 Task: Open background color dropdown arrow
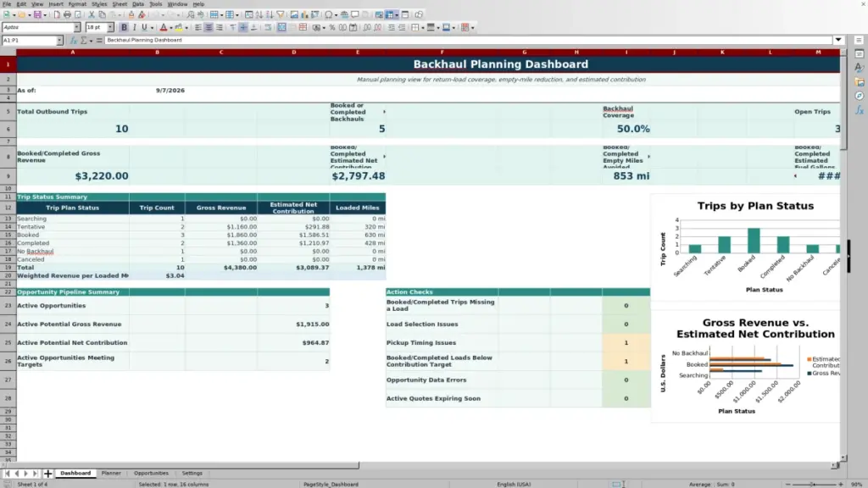pyautogui.click(x=186, y=27)
